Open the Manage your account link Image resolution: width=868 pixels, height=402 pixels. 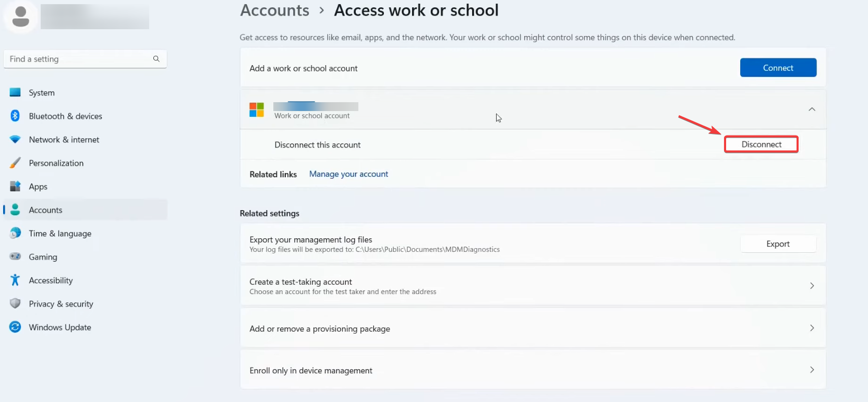coord(348,174)
